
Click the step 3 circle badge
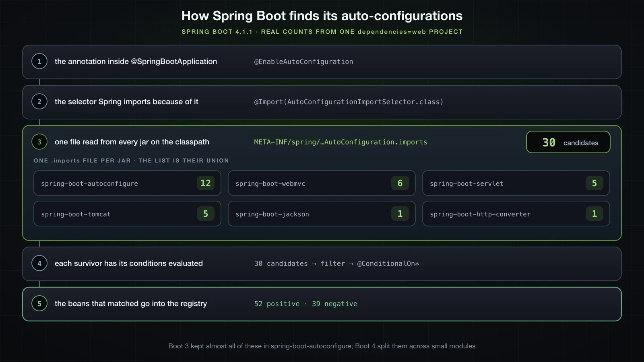(x=39, y=142)
